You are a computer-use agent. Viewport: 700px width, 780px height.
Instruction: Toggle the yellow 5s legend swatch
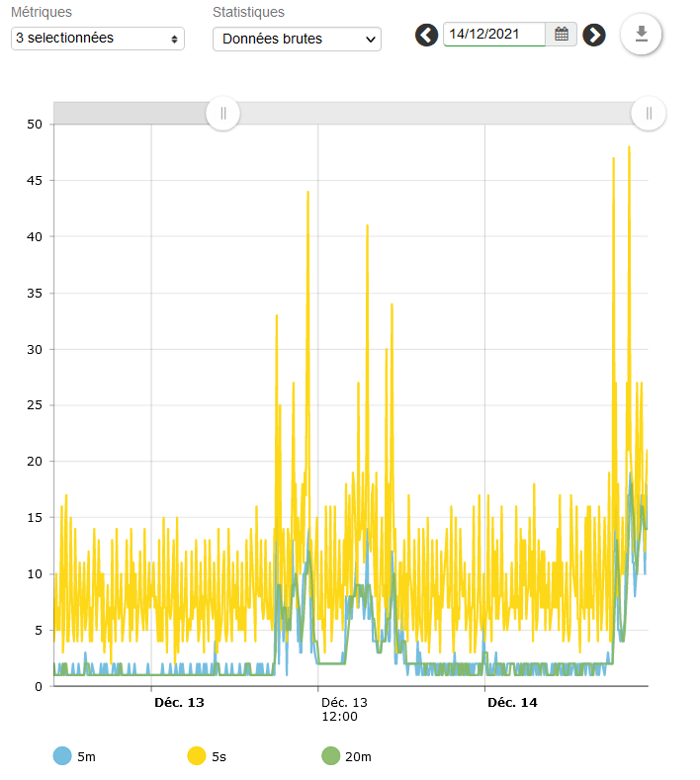coord(197,756)
